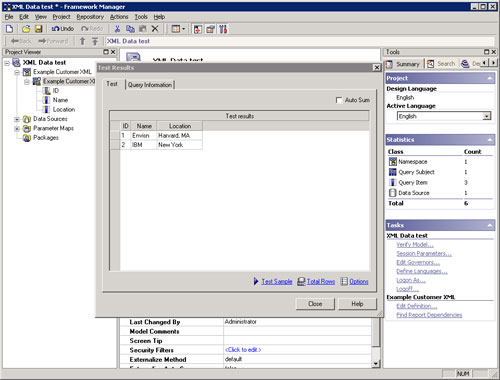Open the Actions menu
This screenshot has height=380, width=500.
click(119, 17)
